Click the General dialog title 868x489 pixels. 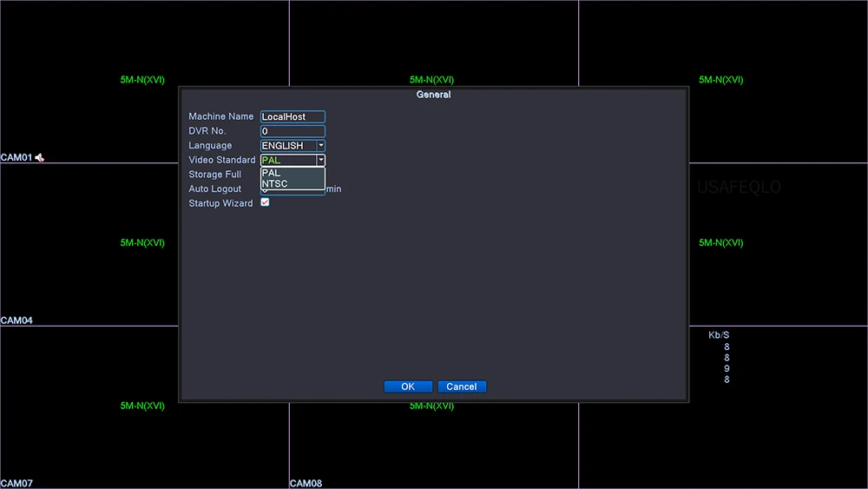click(x=433, y=95)
